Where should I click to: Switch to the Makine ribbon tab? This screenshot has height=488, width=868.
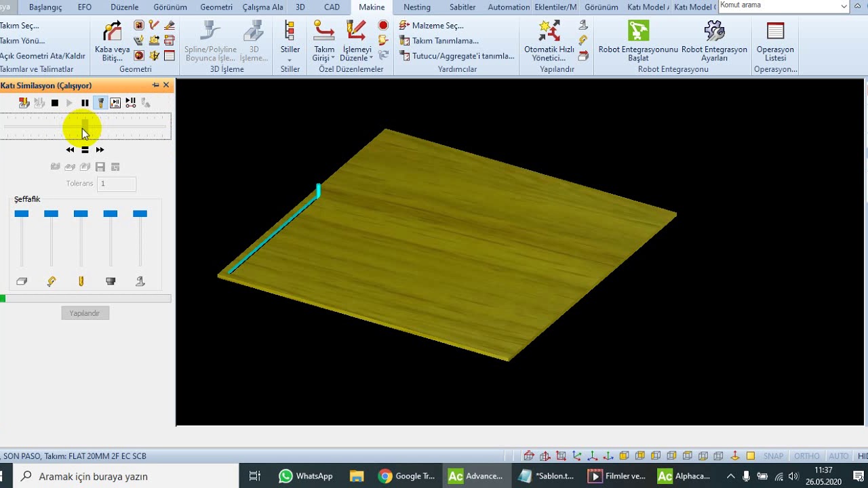372,7
